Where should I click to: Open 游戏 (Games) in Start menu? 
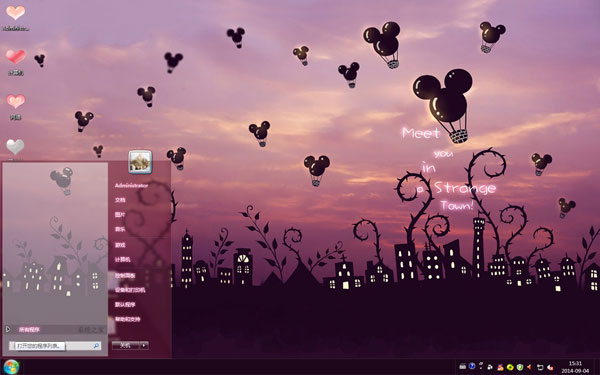(x=120, y=245)
